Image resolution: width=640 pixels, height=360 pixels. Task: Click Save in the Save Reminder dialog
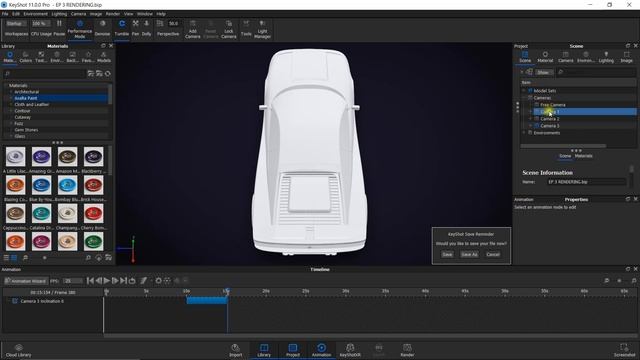447,254
